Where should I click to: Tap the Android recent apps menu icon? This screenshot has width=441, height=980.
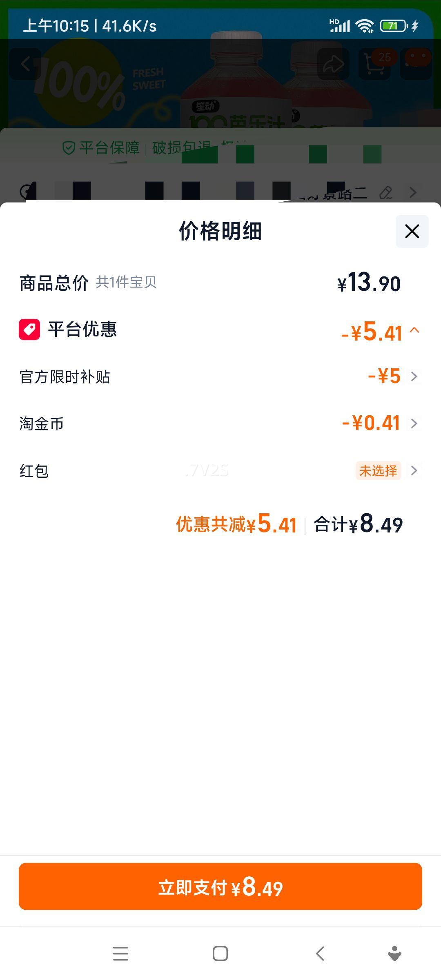click(120, 953)
